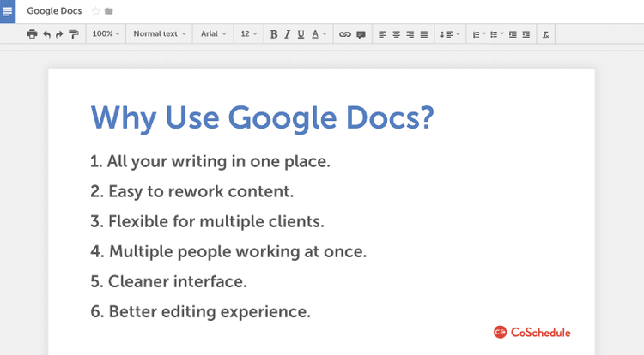Center align text
Image resolution: width=644 pixels, height=355 pixels.
tap(397, 34)
